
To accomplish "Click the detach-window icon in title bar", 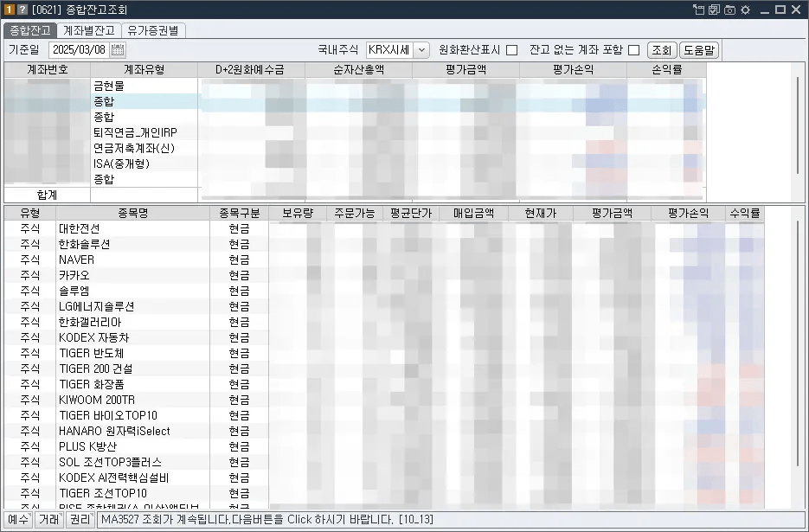I will coord(698,10).
